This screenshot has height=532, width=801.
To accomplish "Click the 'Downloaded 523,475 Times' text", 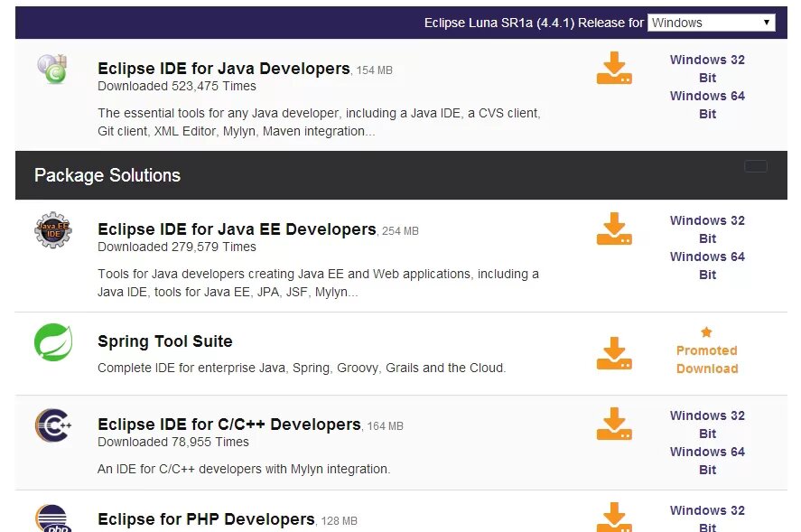I will click(177, 86).
